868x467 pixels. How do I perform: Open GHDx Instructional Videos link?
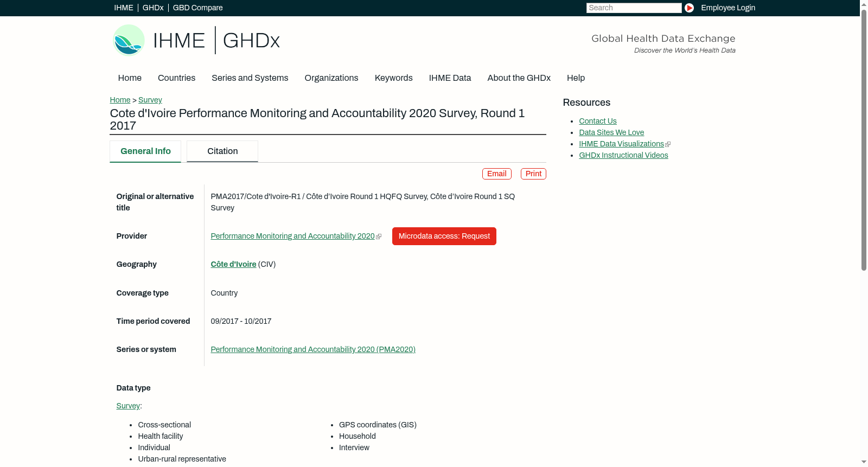[x=623, y=155]
